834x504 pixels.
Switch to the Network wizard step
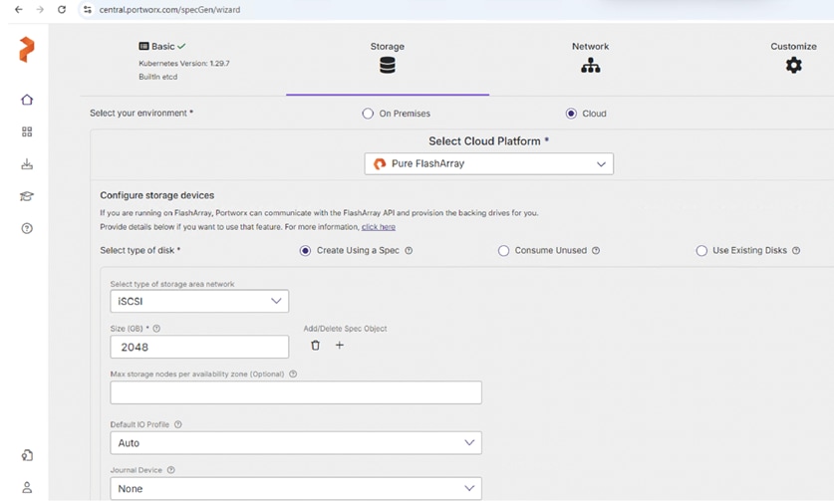click(x=591, y=46)
